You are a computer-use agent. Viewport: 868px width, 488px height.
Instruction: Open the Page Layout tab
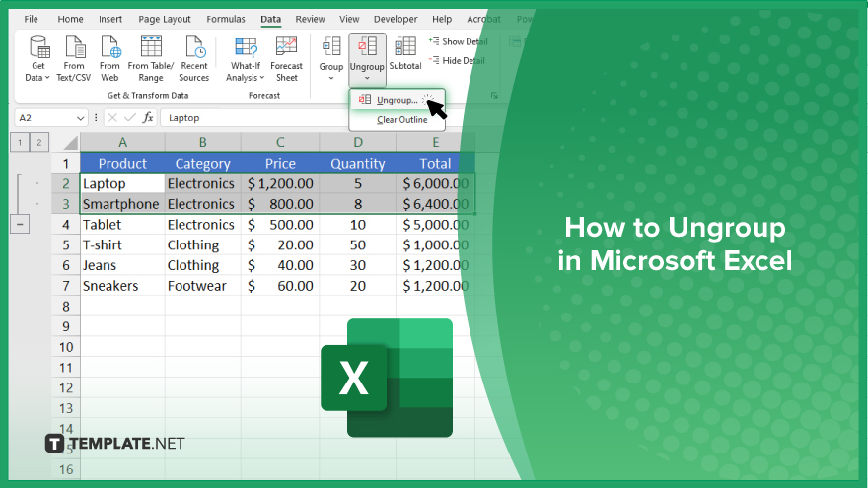click(x=165, y=19)
